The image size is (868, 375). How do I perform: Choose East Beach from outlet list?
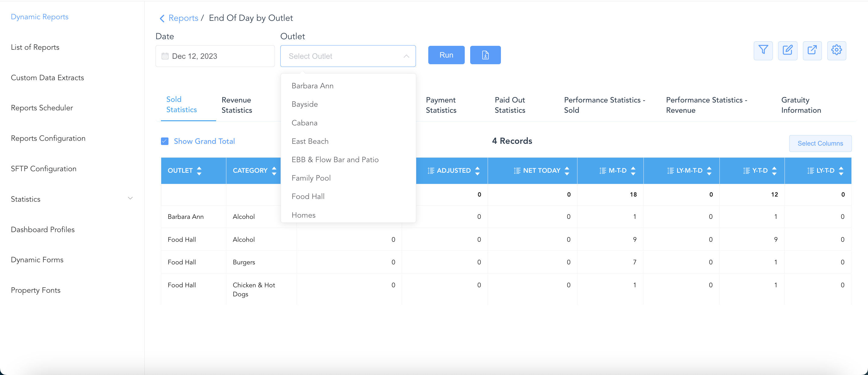tap(310, 141)
